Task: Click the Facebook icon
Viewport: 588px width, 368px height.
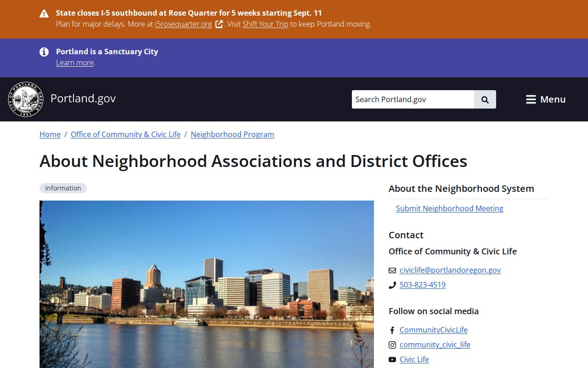Action: 392,330
